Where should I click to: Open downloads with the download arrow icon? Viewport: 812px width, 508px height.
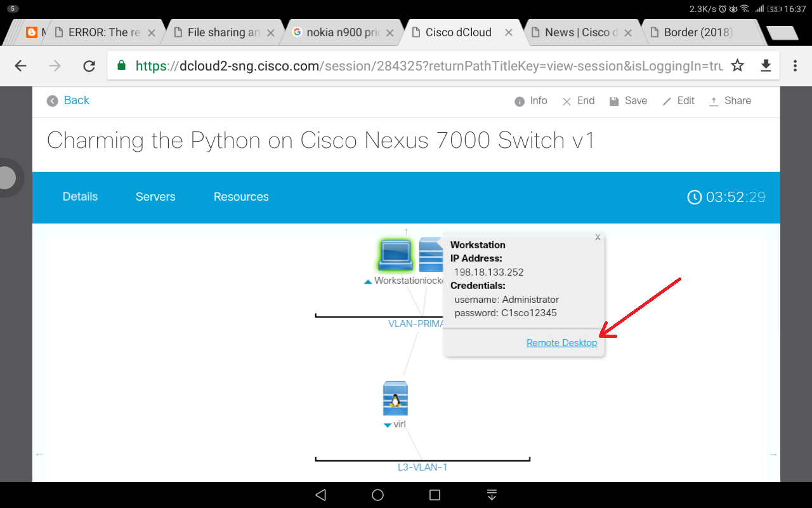coord(766,65)
